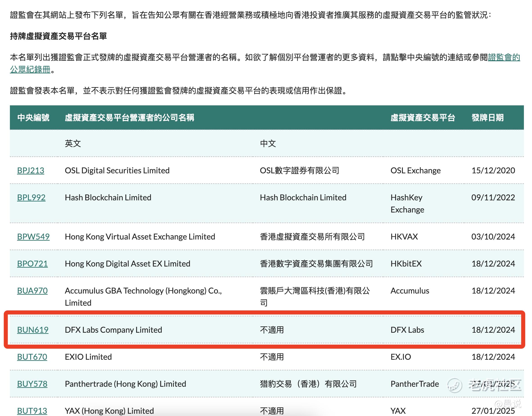
Task: Click the BUT670 EXIO link
Action: pos(32,357)
